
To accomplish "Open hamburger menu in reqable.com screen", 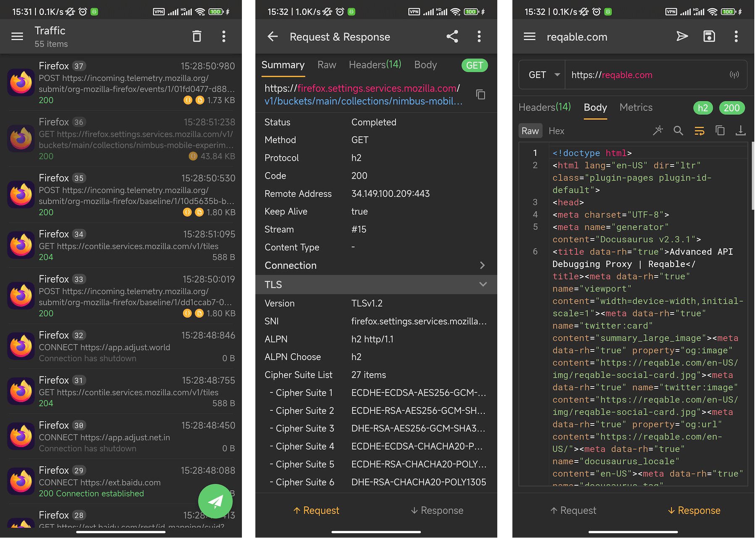I will pyautogui.click(x=530, y=37).
